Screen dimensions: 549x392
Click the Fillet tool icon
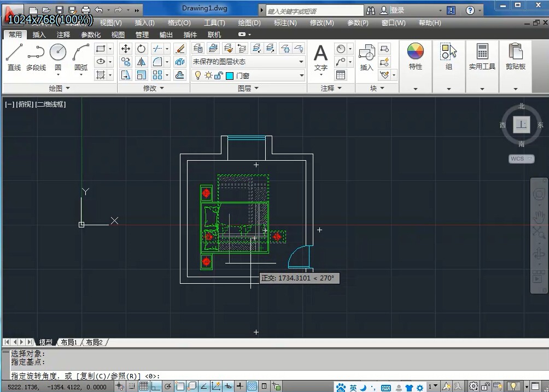[158, 62]
